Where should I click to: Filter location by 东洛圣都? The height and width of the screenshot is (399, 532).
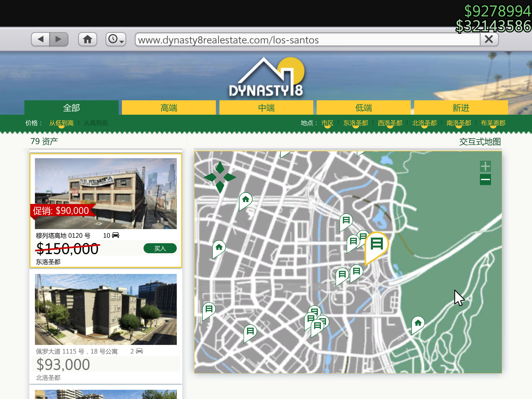point(356,123)
